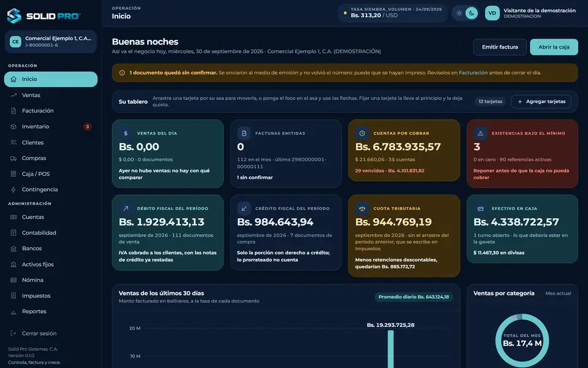Click the warning triangle on Existencias bajo el mínimo
The width and height of the screenshot is (588, 368).
(480, 133)
